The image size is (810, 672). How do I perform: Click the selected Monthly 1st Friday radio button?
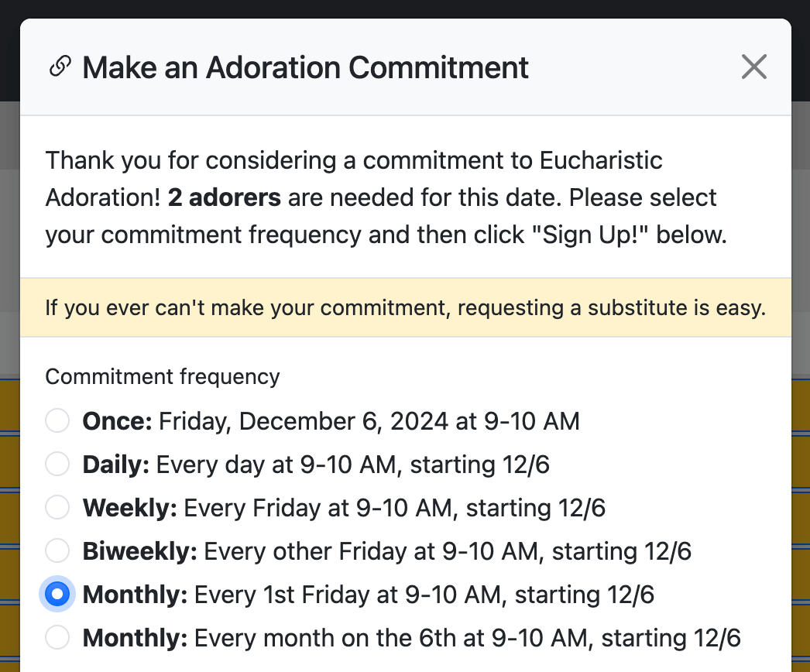57,595
